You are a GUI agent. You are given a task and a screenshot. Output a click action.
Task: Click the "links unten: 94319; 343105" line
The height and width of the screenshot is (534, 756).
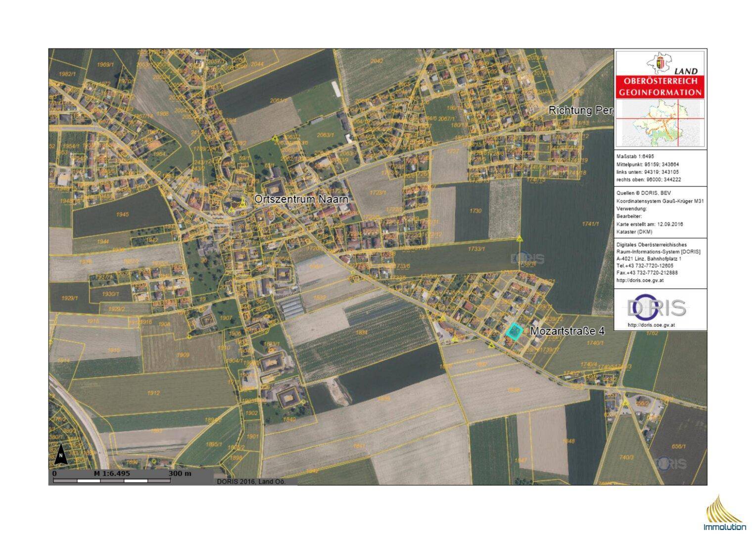(647, 172)
